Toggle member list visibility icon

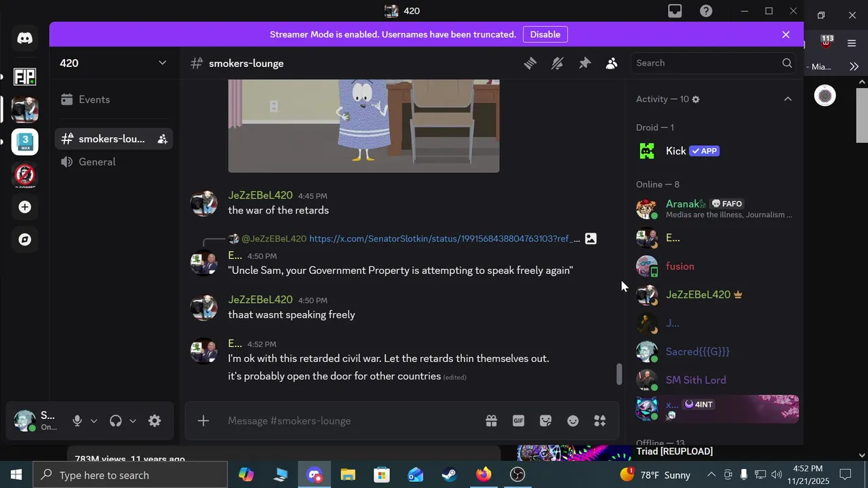point(612,63)
